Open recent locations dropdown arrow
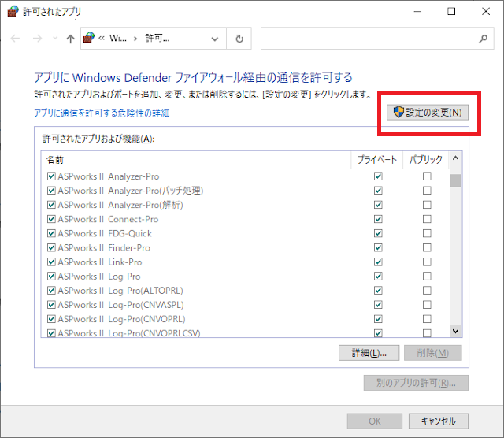The height and width of the screenshot is (438, 504). (x=55, y=39)
